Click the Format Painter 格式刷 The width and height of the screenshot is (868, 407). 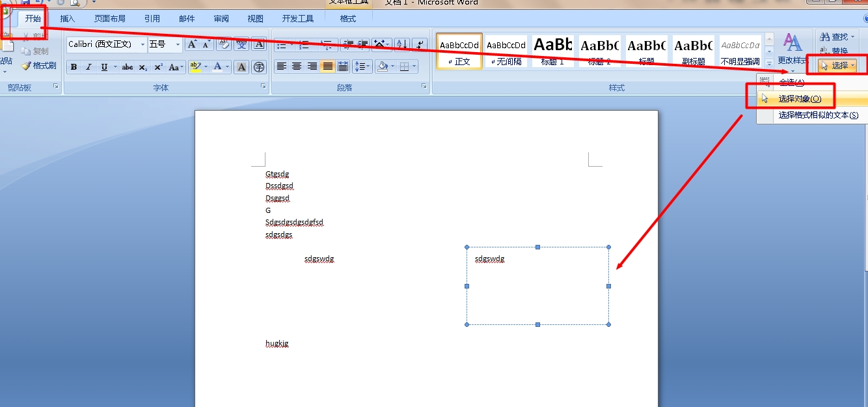(39, 66)
